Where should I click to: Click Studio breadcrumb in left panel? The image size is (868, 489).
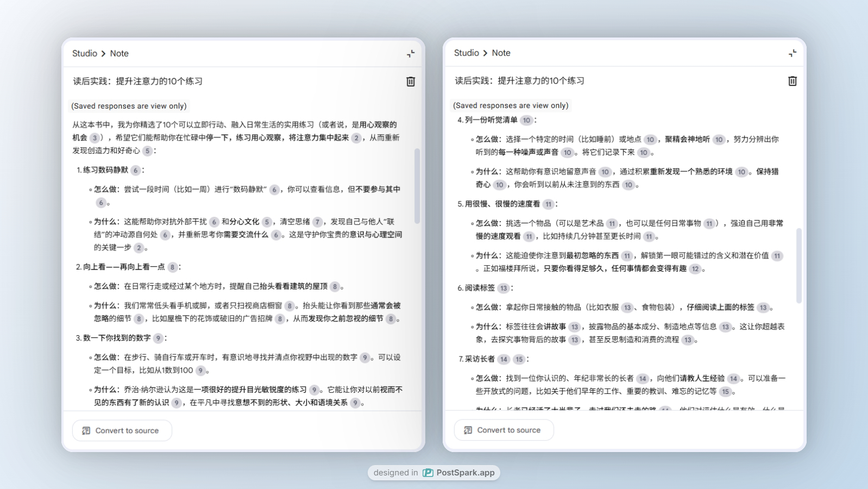point(85,53)
